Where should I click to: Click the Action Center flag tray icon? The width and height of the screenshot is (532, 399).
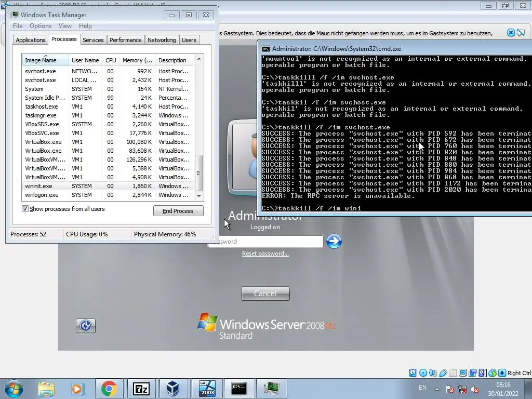450,390
